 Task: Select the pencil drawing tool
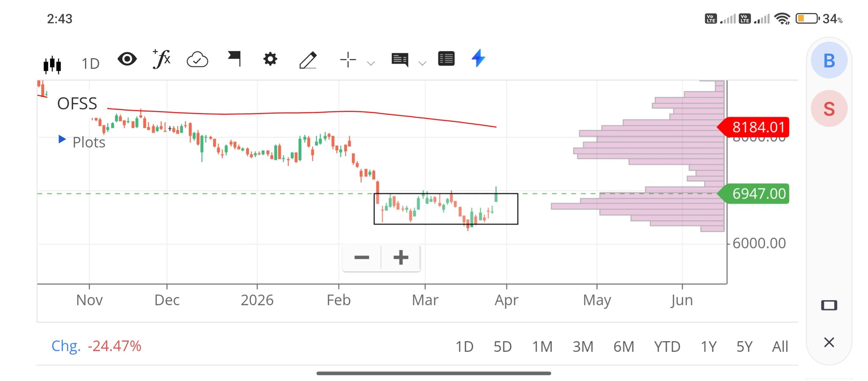click(x=308, y=60)
